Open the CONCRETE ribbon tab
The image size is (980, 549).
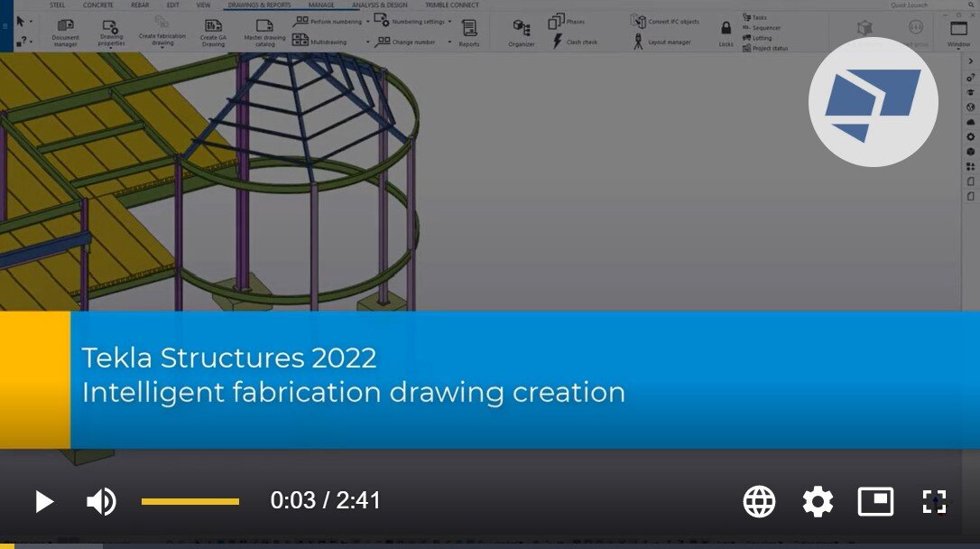tap(98, 5)
